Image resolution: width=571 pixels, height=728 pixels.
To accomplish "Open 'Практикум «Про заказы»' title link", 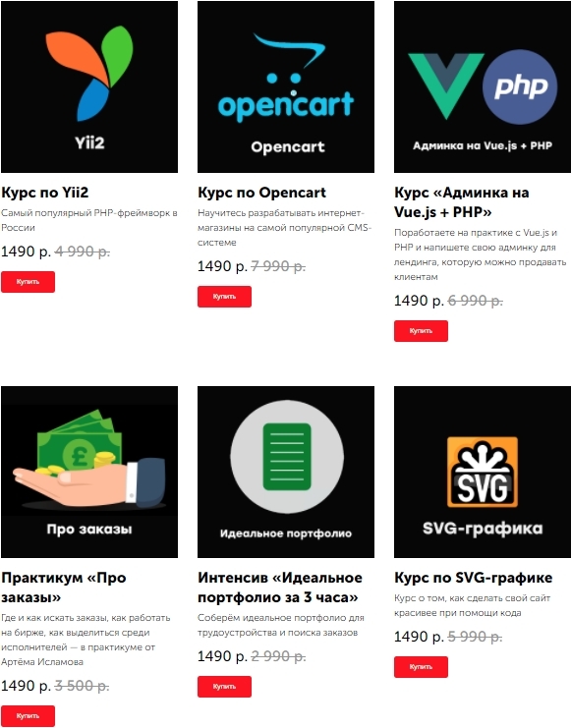I will click(x=64, y=588).
